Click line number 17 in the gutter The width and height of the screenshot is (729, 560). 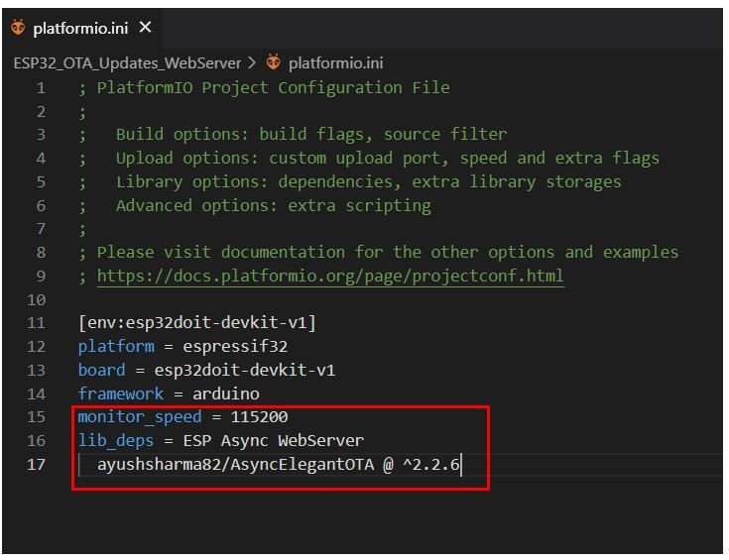coord(36,464)
